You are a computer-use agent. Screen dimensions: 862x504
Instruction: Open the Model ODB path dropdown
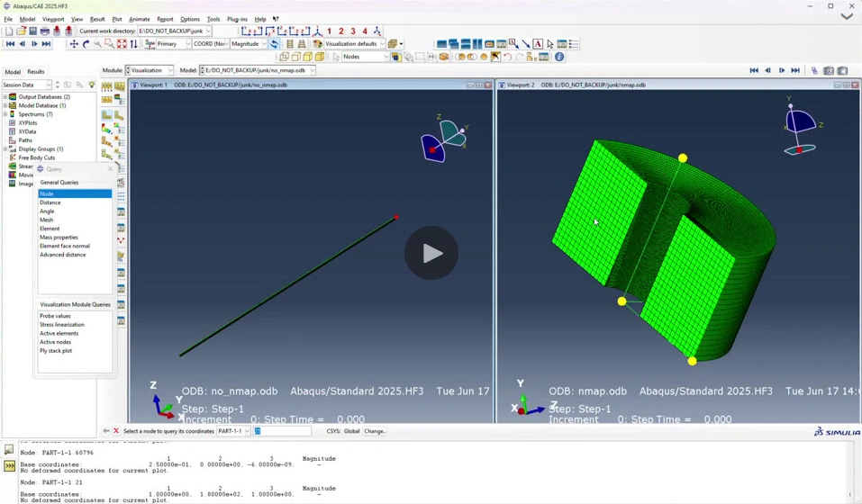[x=258, y=70]
